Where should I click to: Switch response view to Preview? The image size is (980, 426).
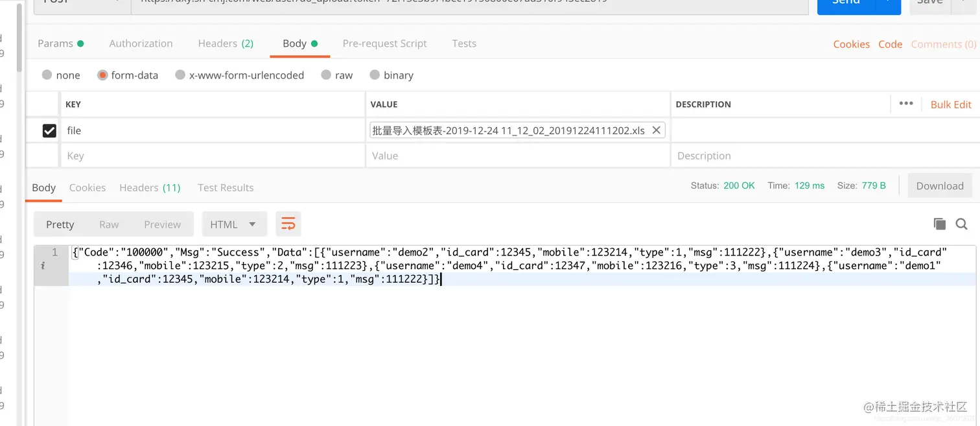click(x=163, y=224)
